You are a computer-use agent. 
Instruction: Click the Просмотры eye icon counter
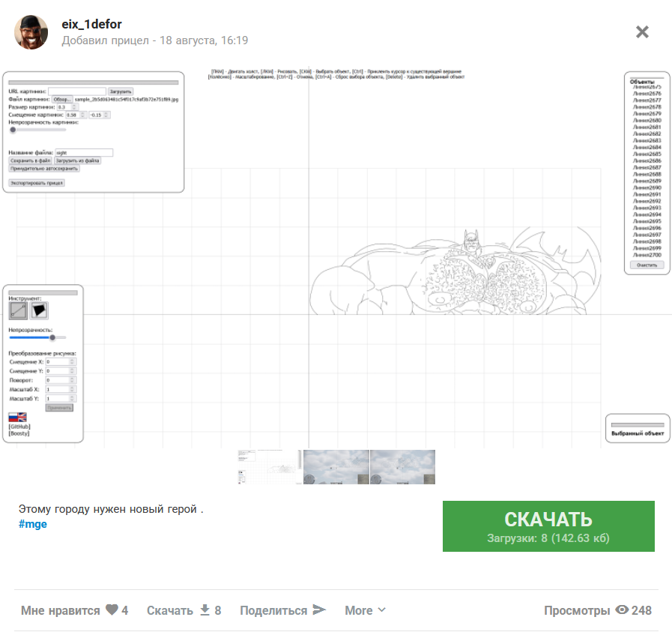pyautogui.click(x=597, y=610)
